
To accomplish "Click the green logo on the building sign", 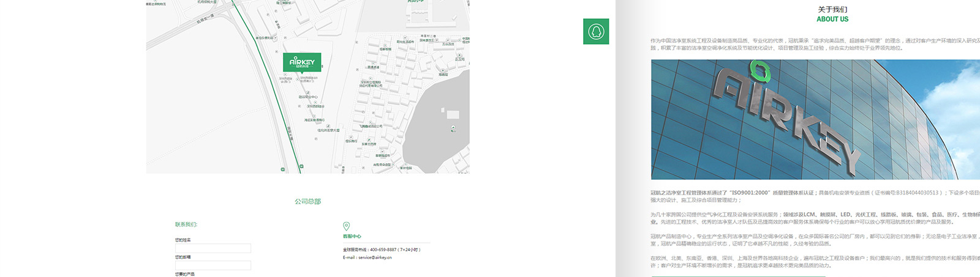I will pos(759,71).
